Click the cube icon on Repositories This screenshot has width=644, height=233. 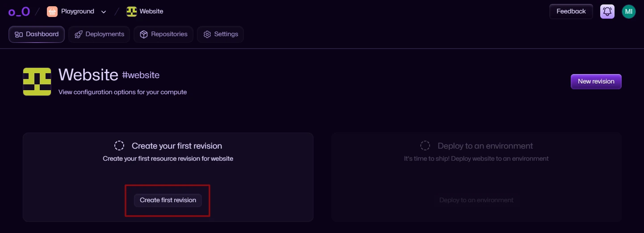point(143,34)
